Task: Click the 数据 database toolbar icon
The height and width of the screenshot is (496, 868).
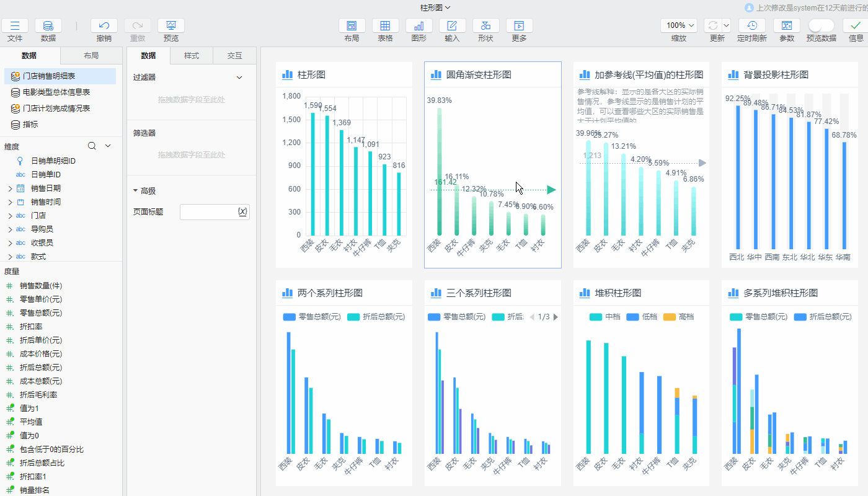Action: [x=48, y=26]
